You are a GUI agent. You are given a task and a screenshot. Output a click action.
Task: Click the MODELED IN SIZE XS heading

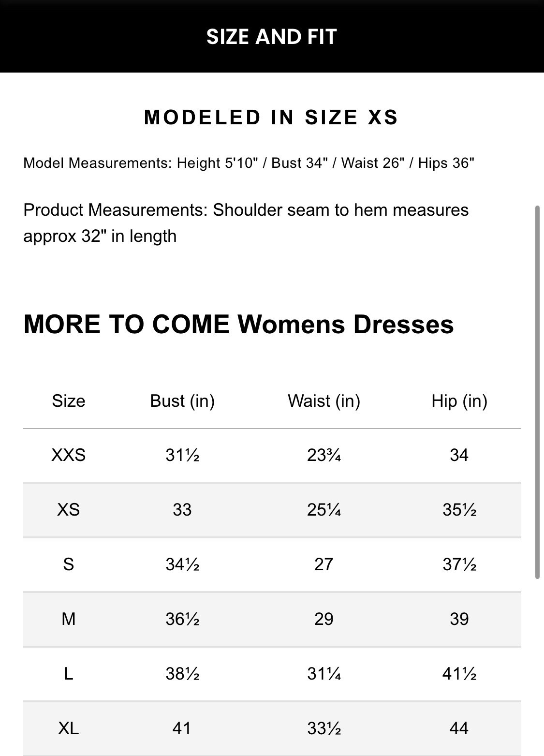[271, 118]
